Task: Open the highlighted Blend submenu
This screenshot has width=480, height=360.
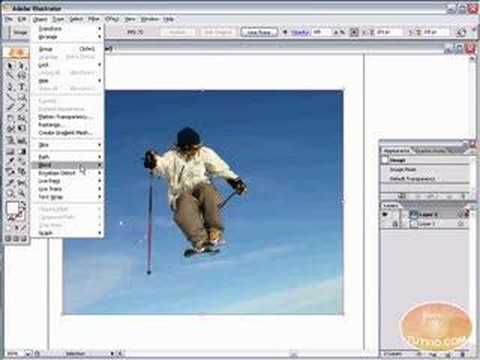Action: pyautogui.click(x=67, y=165)
